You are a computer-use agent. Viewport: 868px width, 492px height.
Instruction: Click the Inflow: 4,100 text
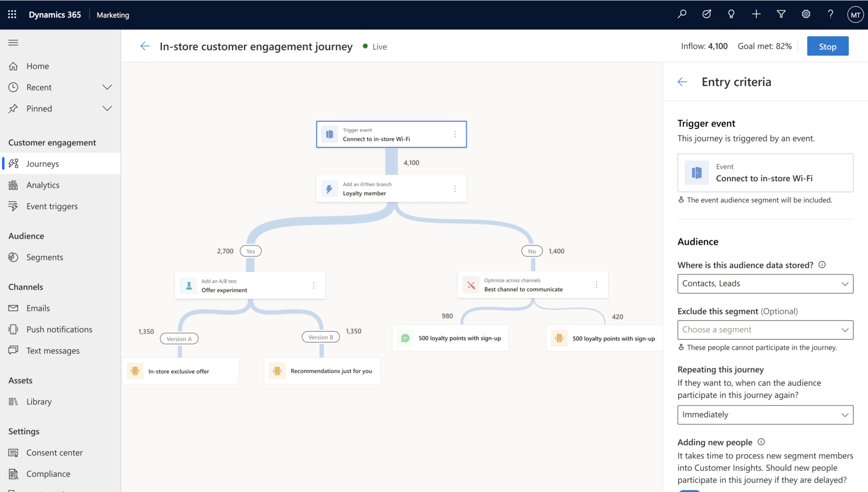(704, 46)
